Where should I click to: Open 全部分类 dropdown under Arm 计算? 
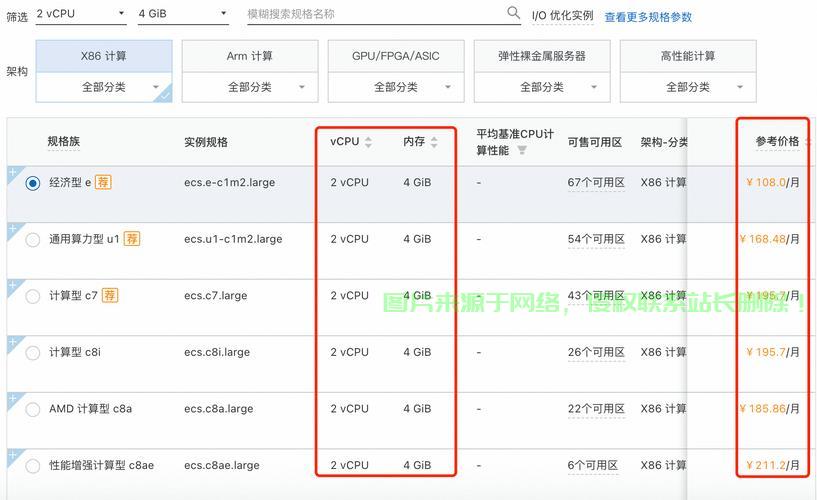pos(250,87)
